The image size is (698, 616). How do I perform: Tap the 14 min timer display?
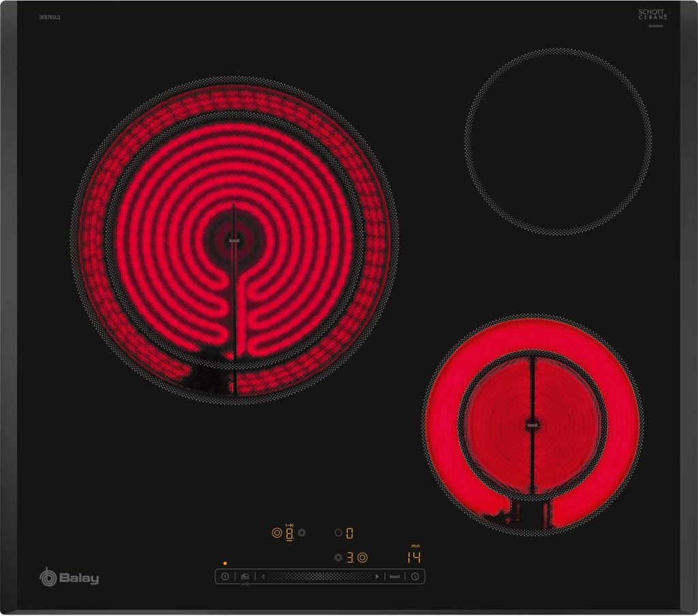pyautogui.click(x=413, y=557)
